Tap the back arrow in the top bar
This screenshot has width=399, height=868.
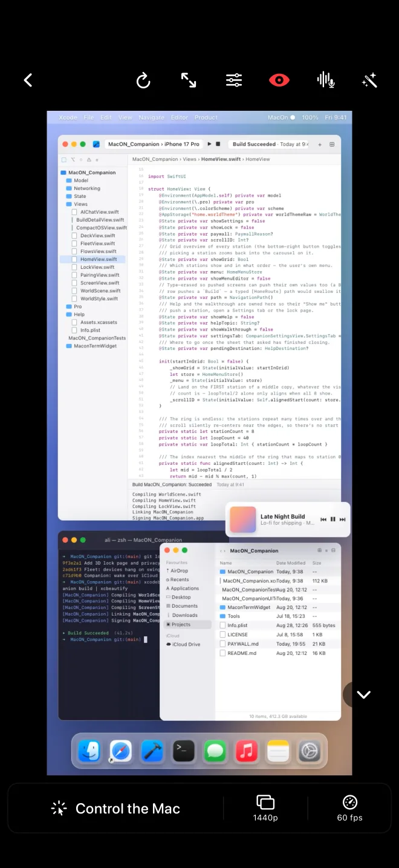point(28,80)
